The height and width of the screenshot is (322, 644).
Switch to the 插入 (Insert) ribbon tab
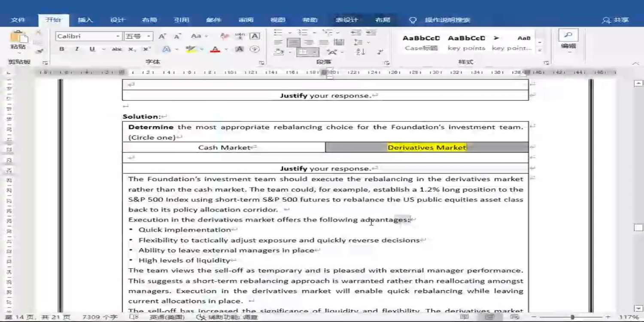[x=85, y=20]
